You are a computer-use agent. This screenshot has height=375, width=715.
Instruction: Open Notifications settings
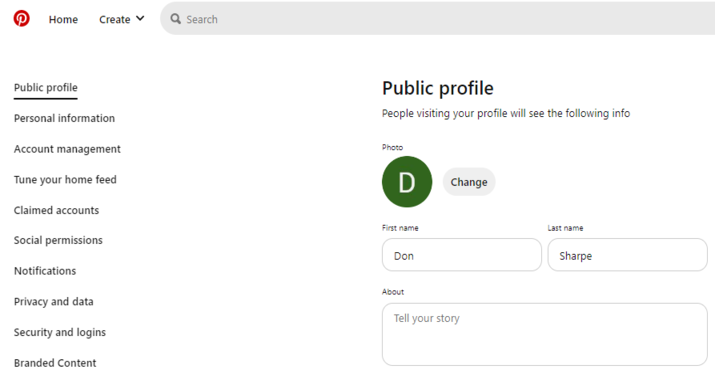click(45, 271)
